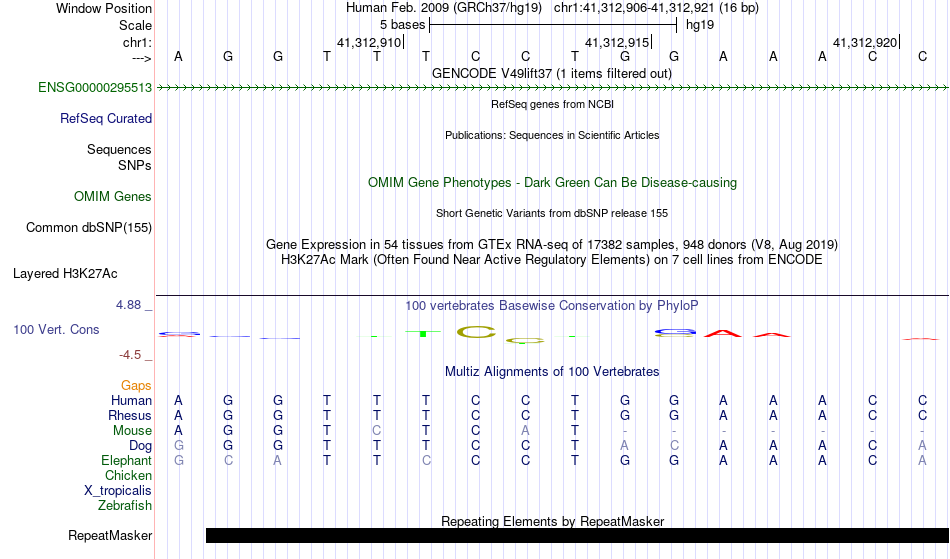
Task: Click the large gold C in the PhyloP track
Action: tap(476, 332)
